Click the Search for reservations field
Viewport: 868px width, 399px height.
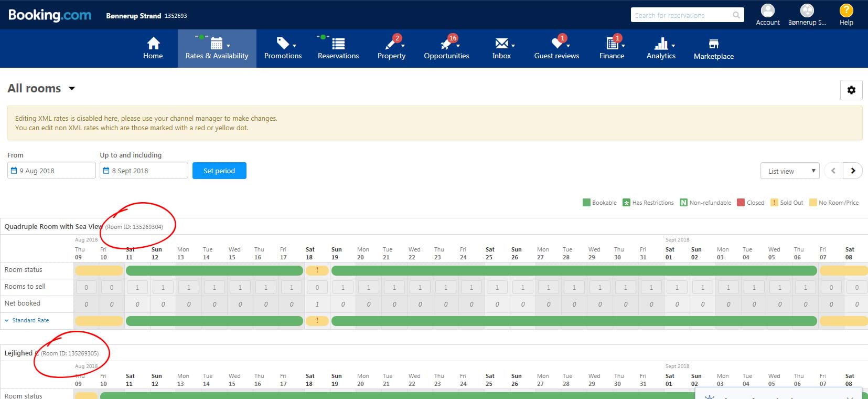(x=681, y=15)
